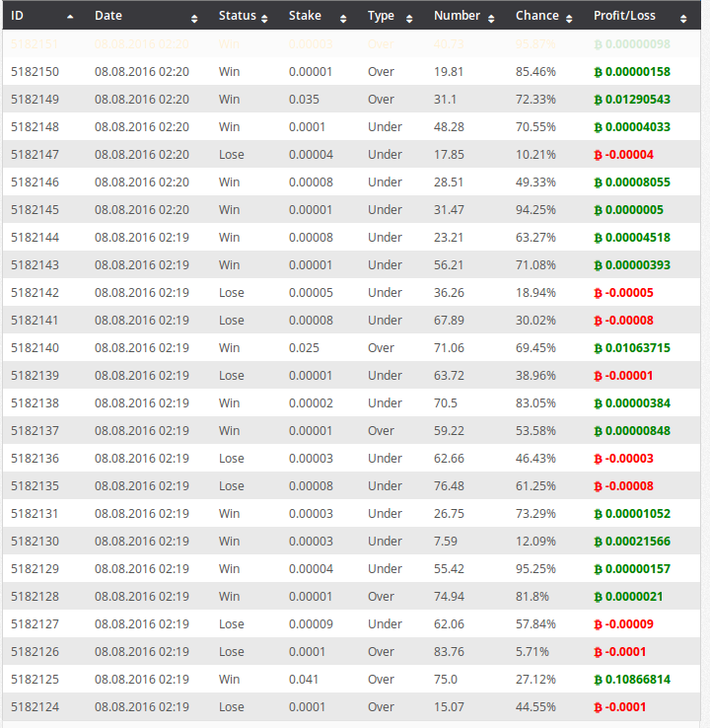Sort by Number column arrows
This screenshot has height=728, width=710.
coord(491,19)
